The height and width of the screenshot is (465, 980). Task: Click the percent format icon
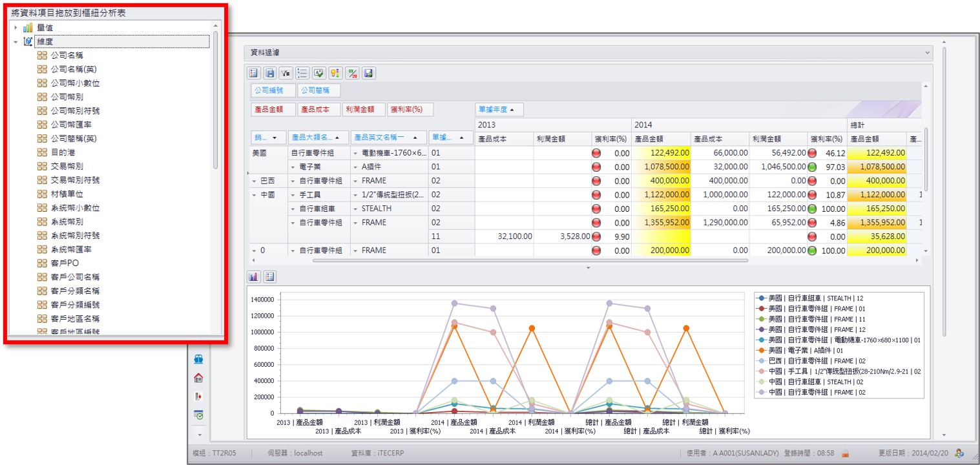(352, 73)
